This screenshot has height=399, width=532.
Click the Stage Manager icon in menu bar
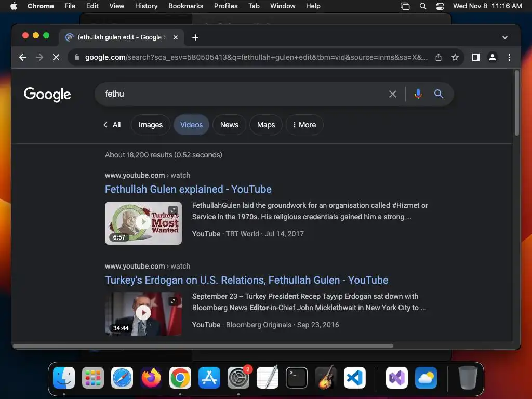click(x=405, y=6)
